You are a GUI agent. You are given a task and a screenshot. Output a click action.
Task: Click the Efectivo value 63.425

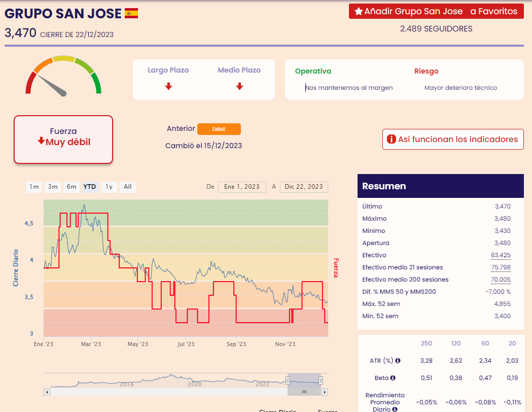[501, 255]
